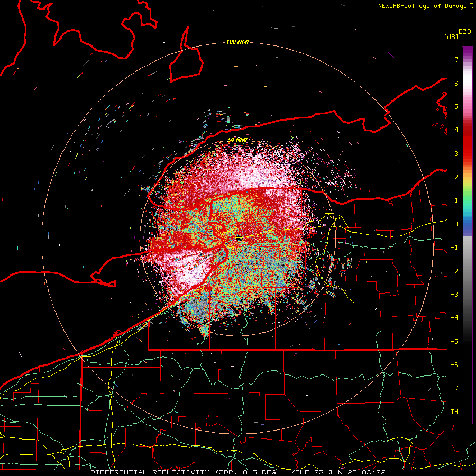Click the 1 dB tick label on the scale
The width and height of the screenshot is (476, 476).
456,200
